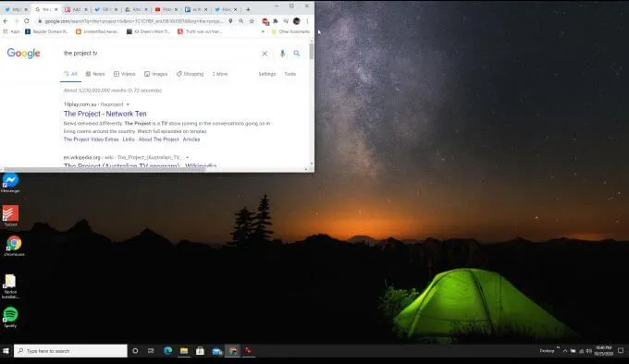Click the Cortana circle on taskbar

[x=135, y=351]
